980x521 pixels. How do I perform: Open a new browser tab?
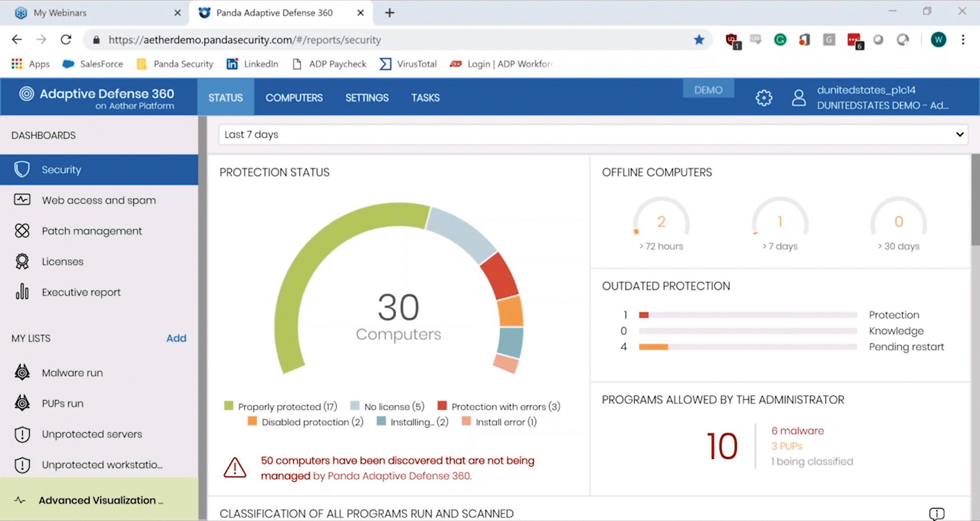(389, 13)
